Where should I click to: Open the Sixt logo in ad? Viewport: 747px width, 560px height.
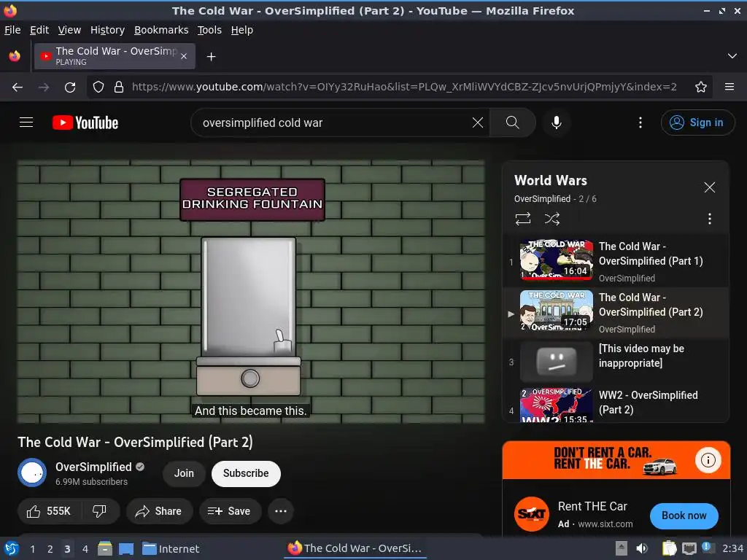(x=531, y=514)
